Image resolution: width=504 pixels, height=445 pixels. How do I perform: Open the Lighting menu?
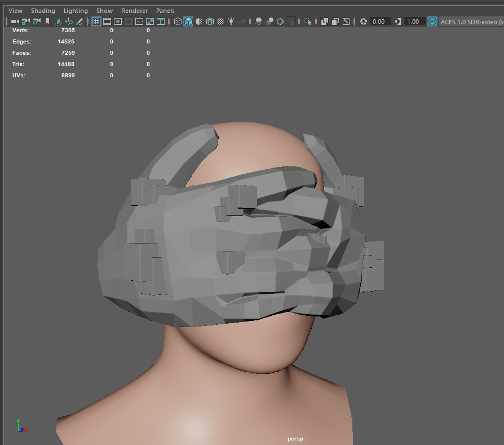tap(76, 11)
